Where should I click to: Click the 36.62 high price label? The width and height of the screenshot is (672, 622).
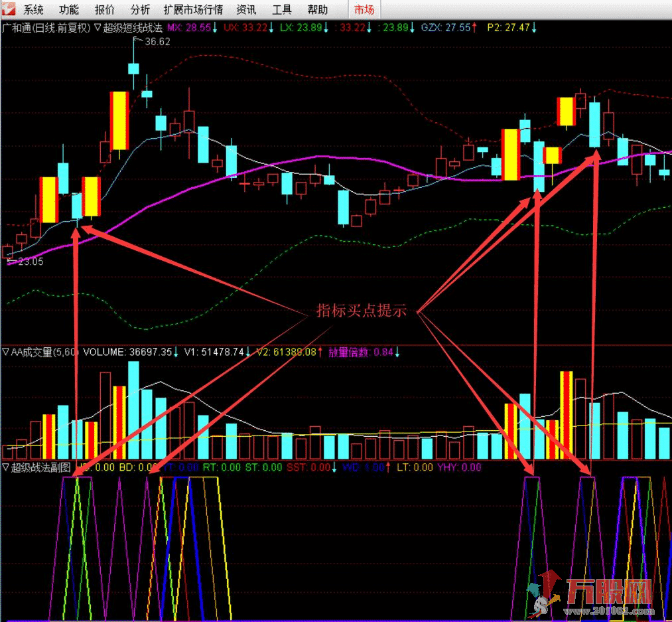click(x=157, y=42)
